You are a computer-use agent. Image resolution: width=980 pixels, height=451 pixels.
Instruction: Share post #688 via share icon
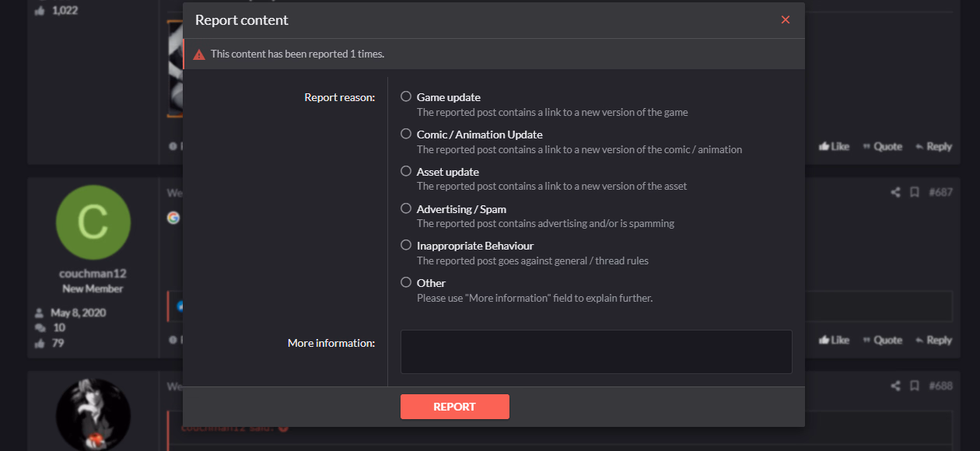click(895, 386)
